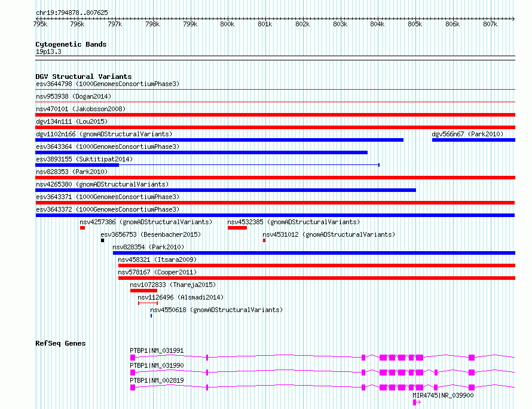Viewport: 532px width, 409px height.
Task: Click the first exon of PTBP1|NM_031991
Action: click(133, 358)
